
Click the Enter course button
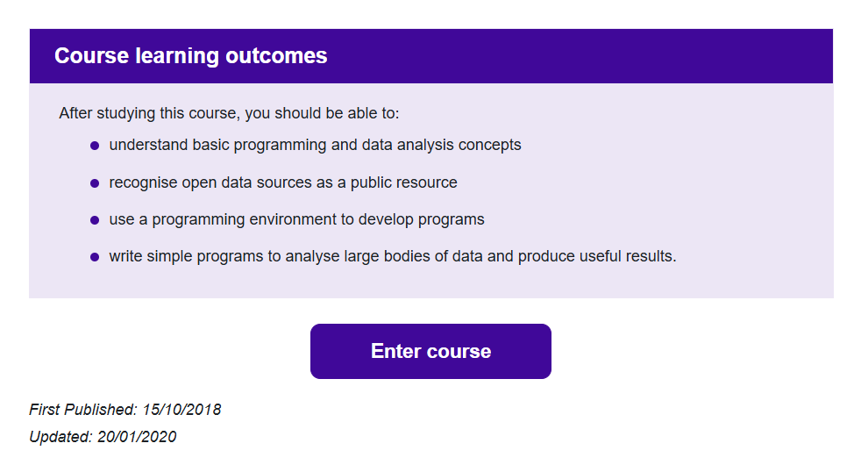click(x=430, y=351)
